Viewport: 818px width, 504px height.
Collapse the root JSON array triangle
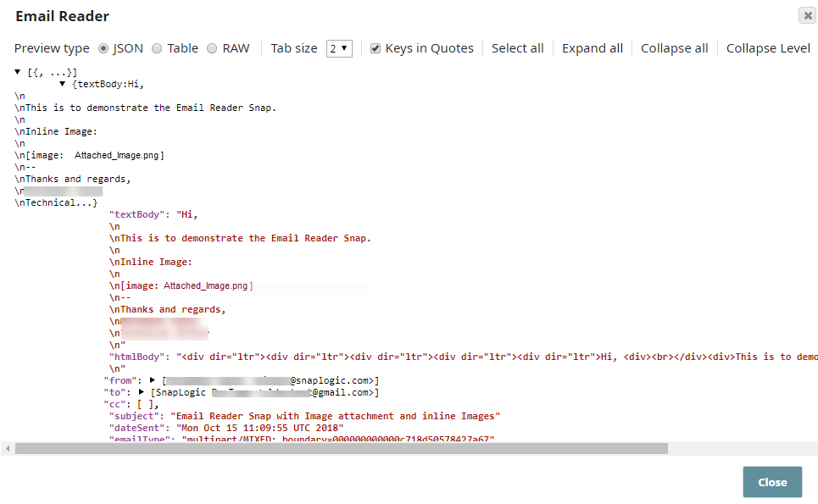coord(19,73)
